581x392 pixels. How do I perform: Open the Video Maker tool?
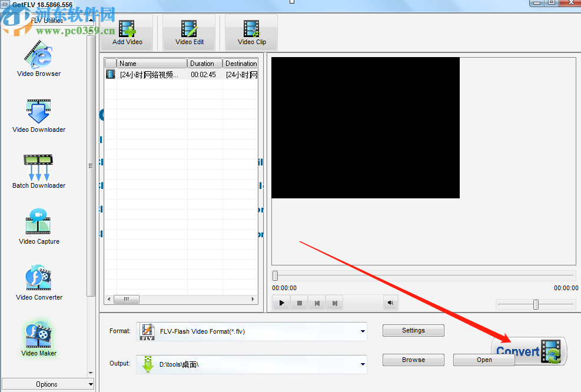[38, 335]
